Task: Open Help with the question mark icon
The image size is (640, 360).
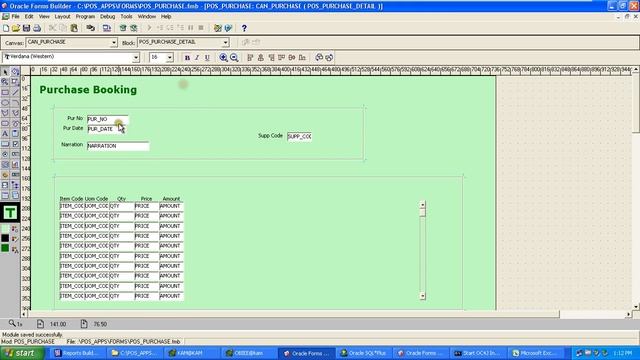Action: click(244, 28)
